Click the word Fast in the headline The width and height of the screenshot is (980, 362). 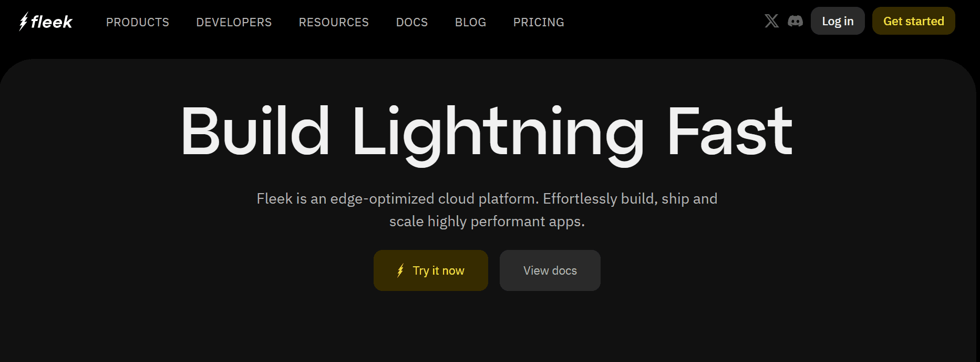(x=730, y=132)
